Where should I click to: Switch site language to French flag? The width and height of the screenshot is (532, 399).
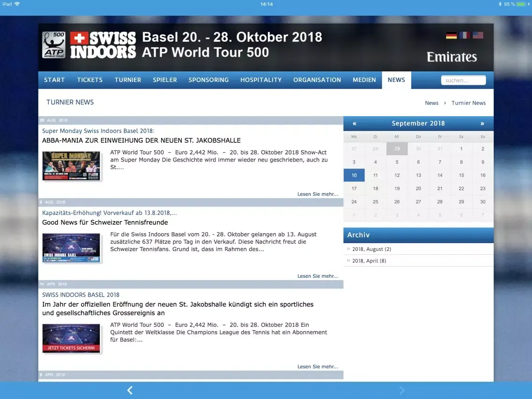pyautogui.click(x=465, y=35)
